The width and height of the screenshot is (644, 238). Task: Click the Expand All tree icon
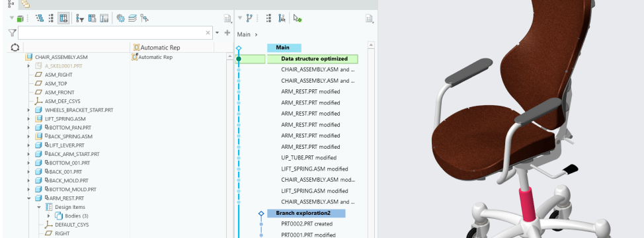pyautogui.click(x=40, y=19)
